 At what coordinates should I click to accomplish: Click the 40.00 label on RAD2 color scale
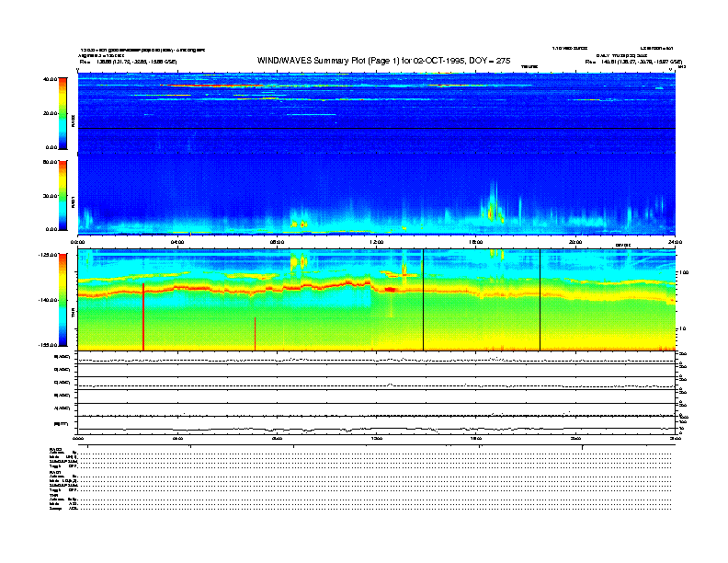50,79
